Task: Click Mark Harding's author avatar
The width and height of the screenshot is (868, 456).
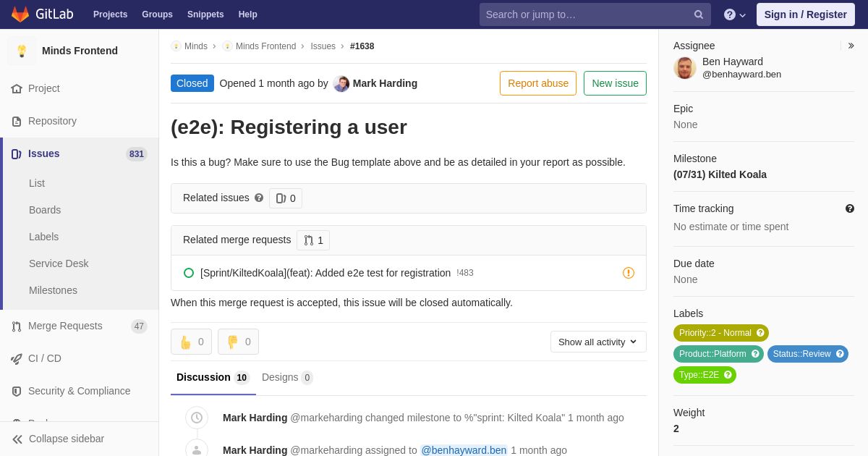Action: click(x=341, y=84)
